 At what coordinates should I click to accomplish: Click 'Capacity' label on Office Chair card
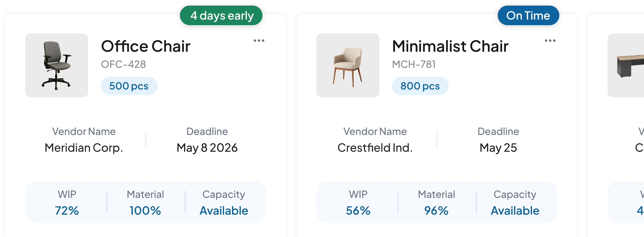coord(224,195)
